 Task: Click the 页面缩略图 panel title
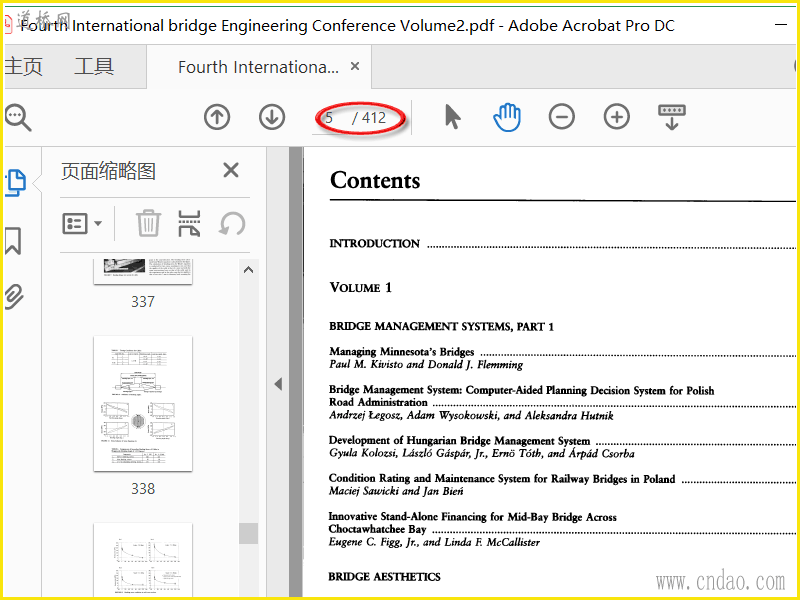pyautogui.click(x=108, y=171)
